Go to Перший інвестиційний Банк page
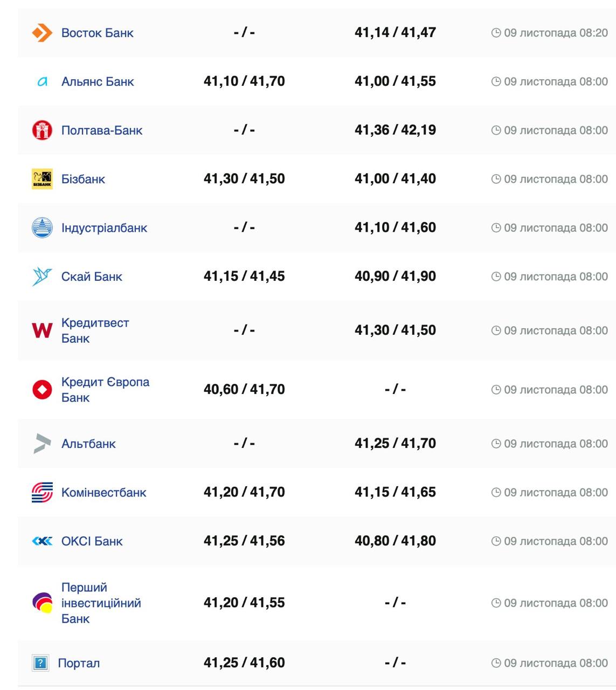This screenshot has height=690, width=616. click(x=101, y=603)
